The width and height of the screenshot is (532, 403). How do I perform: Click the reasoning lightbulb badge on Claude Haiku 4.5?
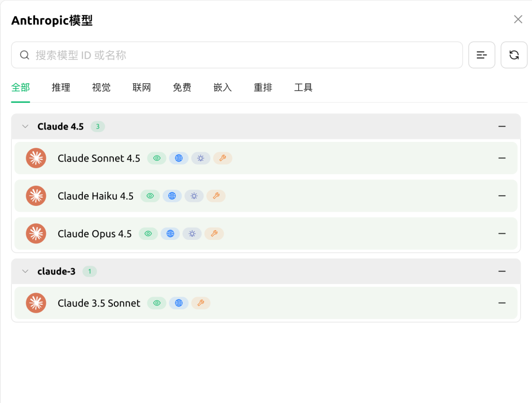pyautogui.click(x=194, y=196)
